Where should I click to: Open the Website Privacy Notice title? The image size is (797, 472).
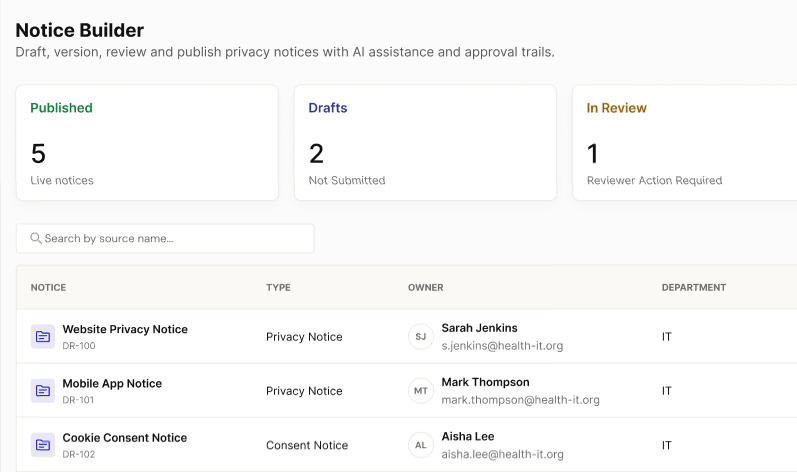click(x=125, y=329)
